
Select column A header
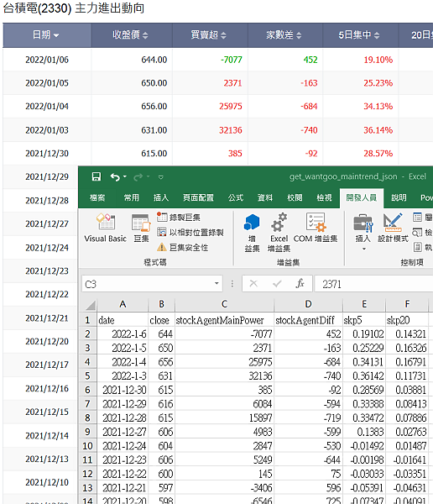[123, 304]
